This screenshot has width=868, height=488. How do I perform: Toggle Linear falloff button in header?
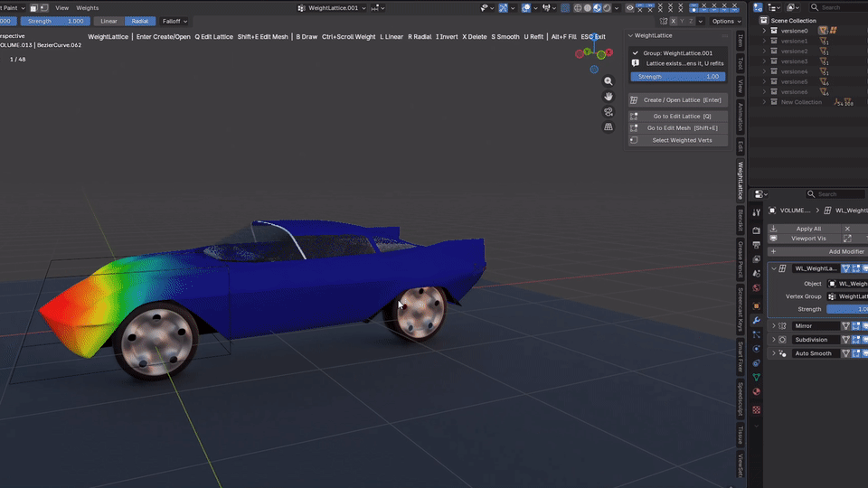coord(108,21)
